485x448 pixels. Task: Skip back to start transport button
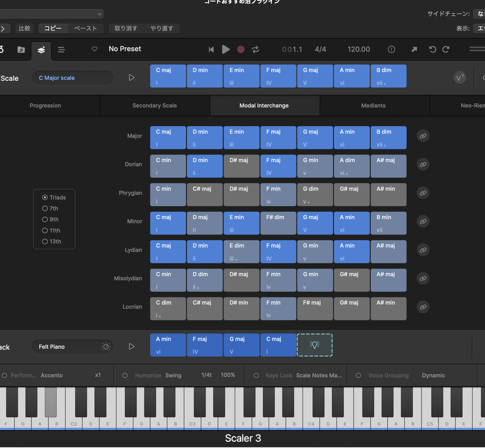pyautogui.click(x=211, y=50)
